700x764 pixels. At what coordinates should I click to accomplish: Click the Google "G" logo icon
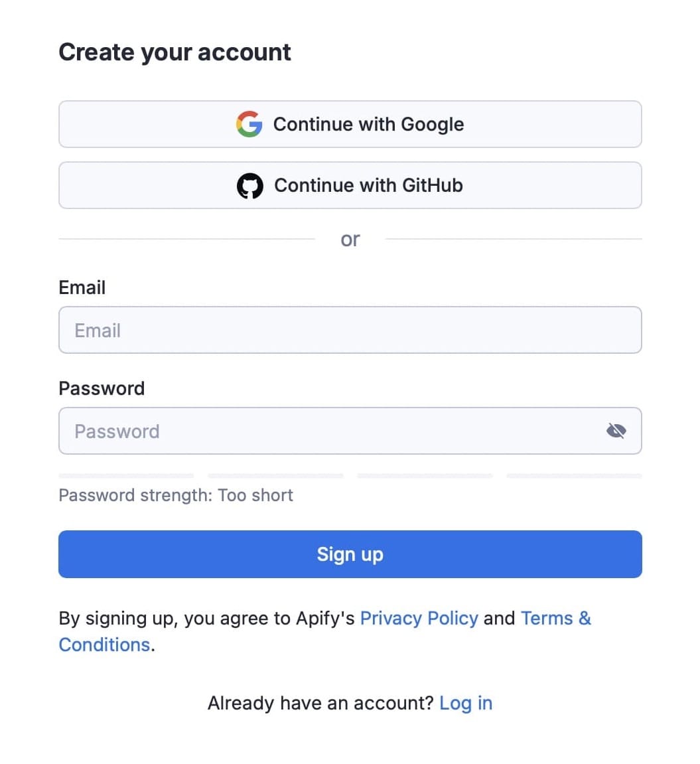tap(249, 123)
